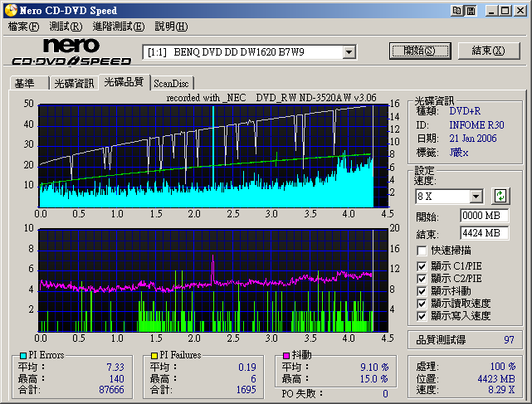This screenshot has height=404, width=532.
Task: Click the Nero disc icon in title bar
Action: [x=11, y=10]
